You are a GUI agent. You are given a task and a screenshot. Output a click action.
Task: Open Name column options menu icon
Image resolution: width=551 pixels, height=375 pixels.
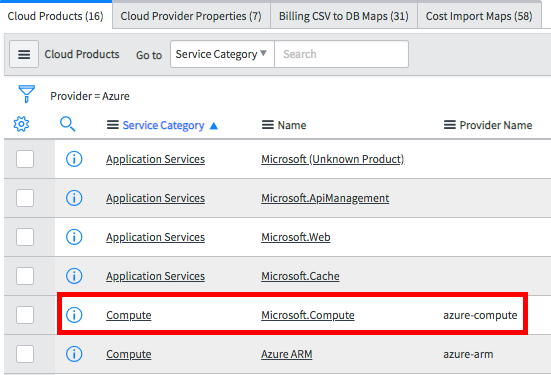tap(268, 125)
